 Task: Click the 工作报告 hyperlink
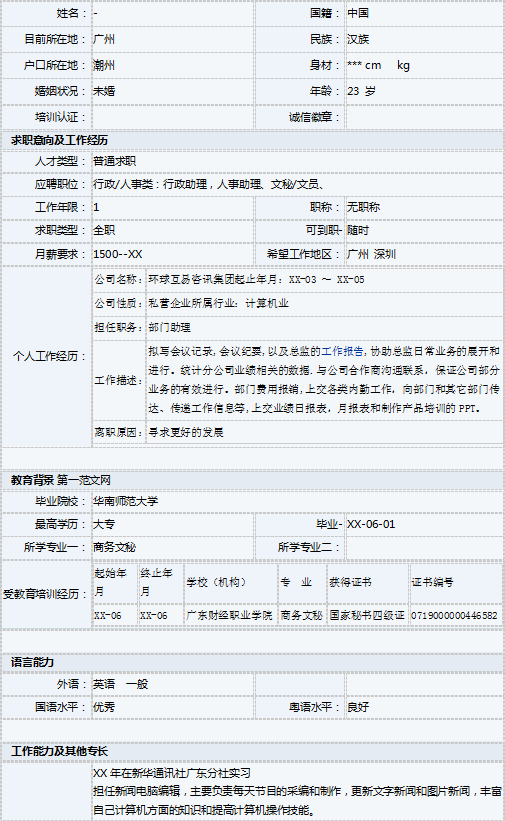342,351
